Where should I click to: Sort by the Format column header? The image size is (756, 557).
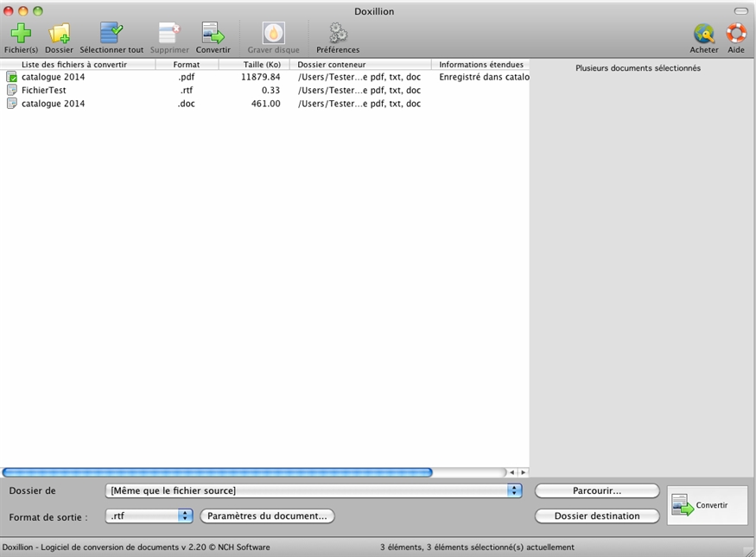[187, 65]
